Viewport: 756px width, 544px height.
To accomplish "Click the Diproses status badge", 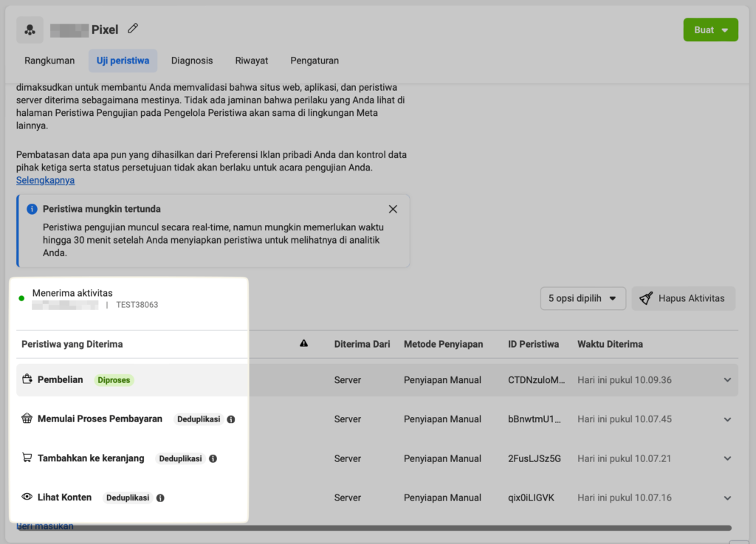I will coord(114,380).
